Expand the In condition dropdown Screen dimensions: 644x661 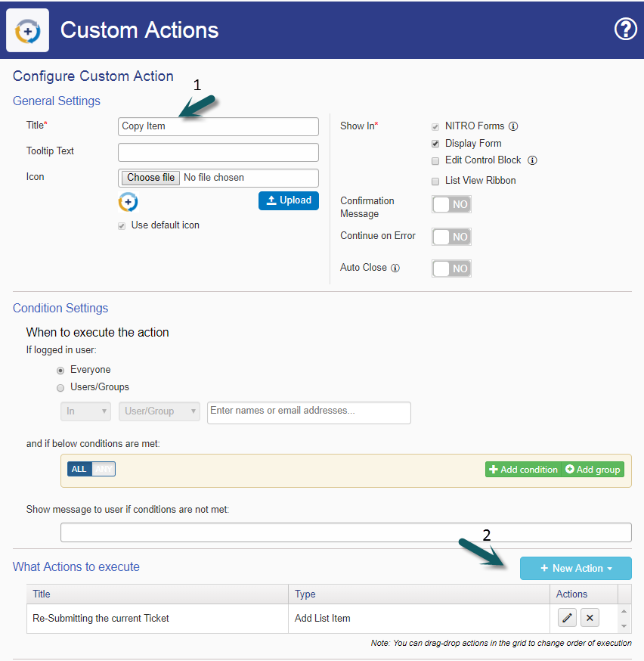pos(85,412)
